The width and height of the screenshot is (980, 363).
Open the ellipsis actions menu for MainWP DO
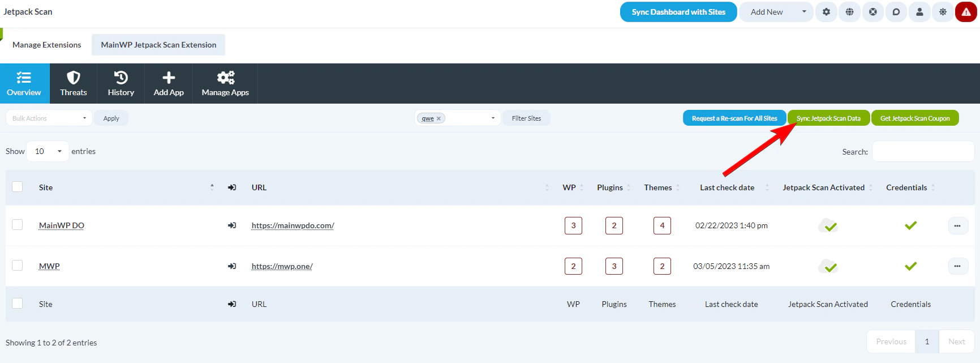pyautogui.click(x=958, y=225)
